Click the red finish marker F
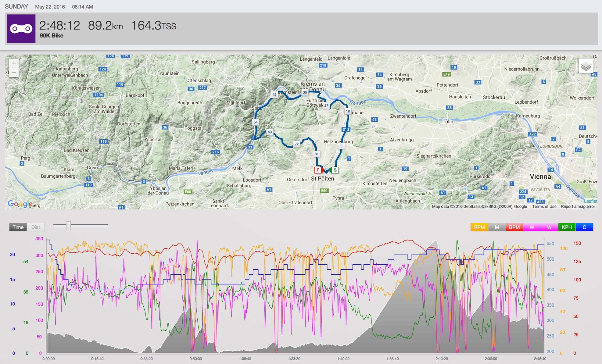The height and width of the screenshot is (364, 602). tap(318, 170)
